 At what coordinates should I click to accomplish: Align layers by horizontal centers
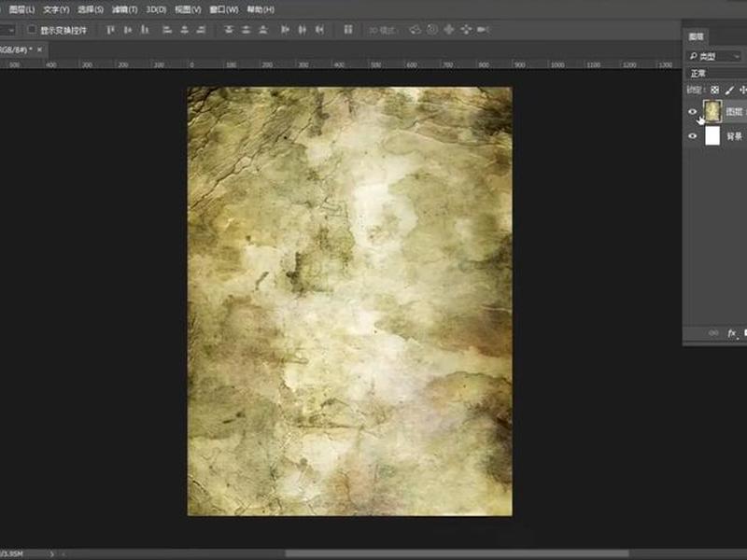(x=184, y=30)
